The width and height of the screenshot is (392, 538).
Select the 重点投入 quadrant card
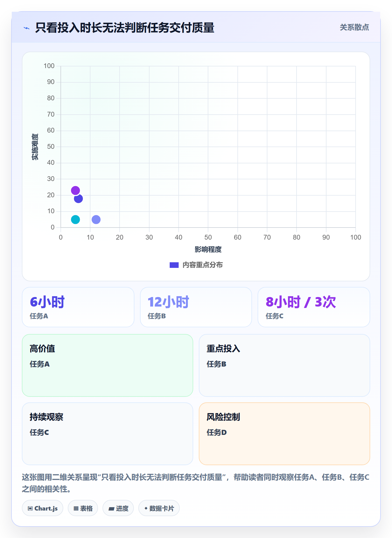point(284,365)
